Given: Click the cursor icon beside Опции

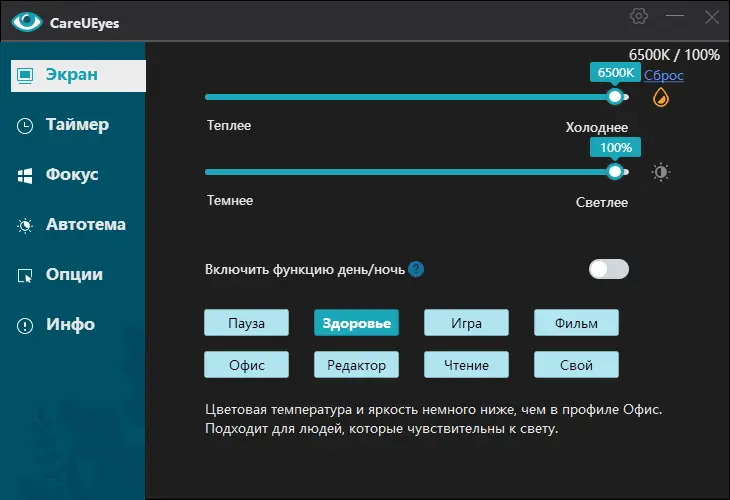Looking at the screenshot, I should point(25,276).
